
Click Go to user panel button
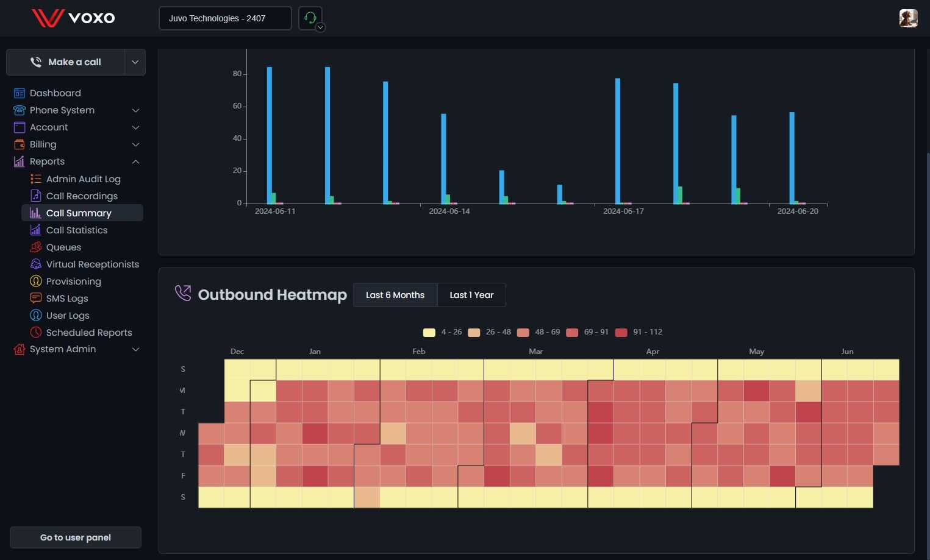point(76,537)
